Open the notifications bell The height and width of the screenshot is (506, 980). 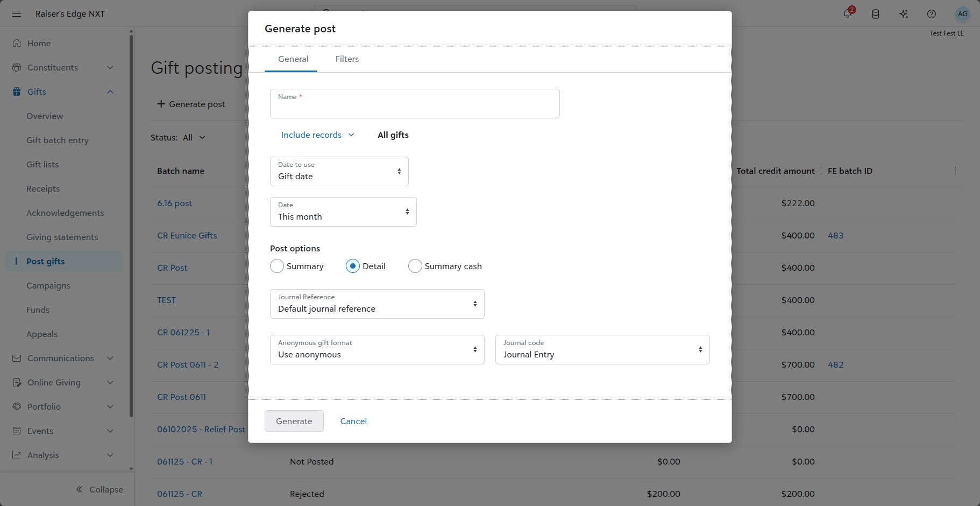tap(848, 14)
